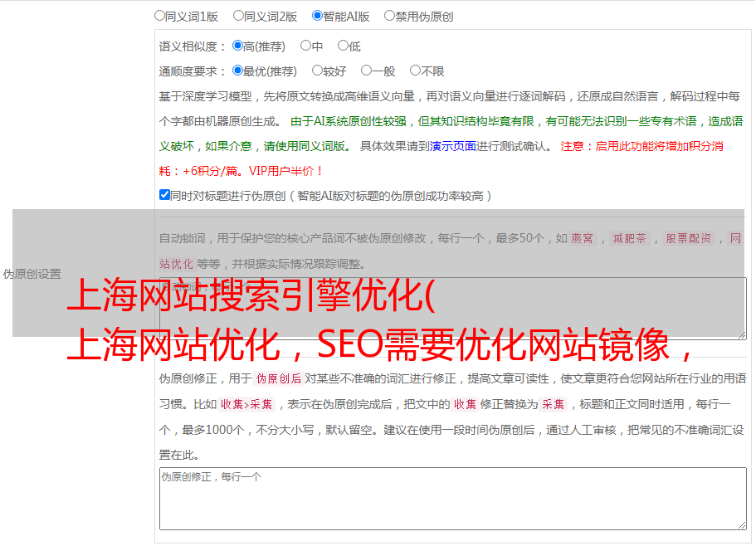This screenshot has height=546, width=756.
Task: Click the 伪原创设置 label
Action: [x=32, y=274]
